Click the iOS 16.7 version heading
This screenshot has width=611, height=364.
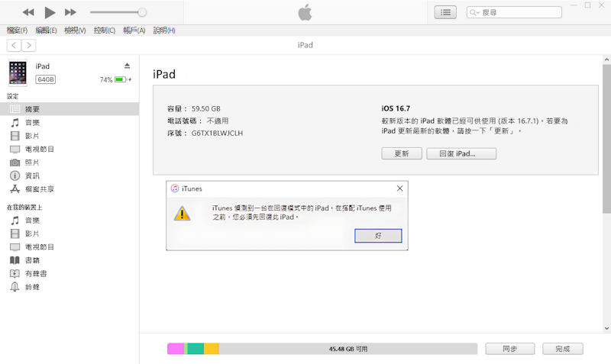[x=396, y=108]
